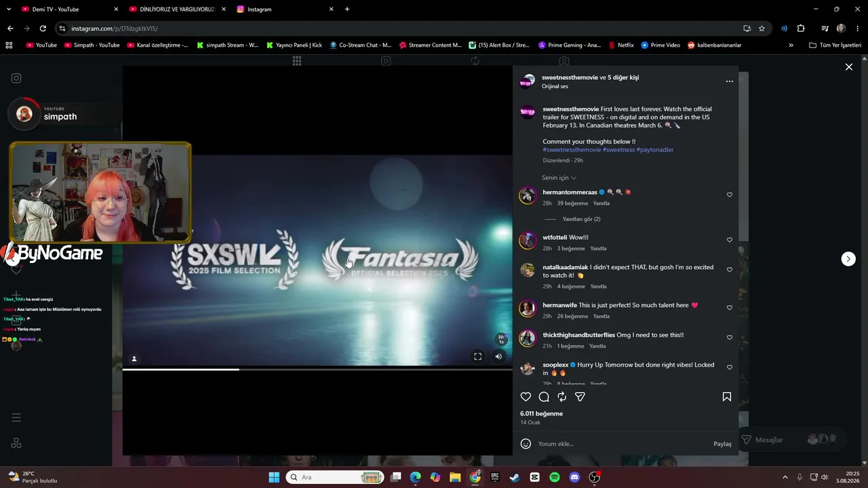The height and width of the screenshot is (488, 868).
Task: Expand replies under hermantommeraas's comment
Action: pyautogui.click(x=581, y=220)
